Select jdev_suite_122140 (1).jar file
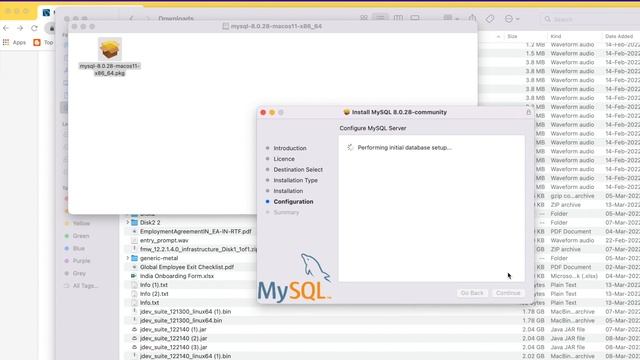640x360 pixels. pyautogui.click(x=173, y=329)
